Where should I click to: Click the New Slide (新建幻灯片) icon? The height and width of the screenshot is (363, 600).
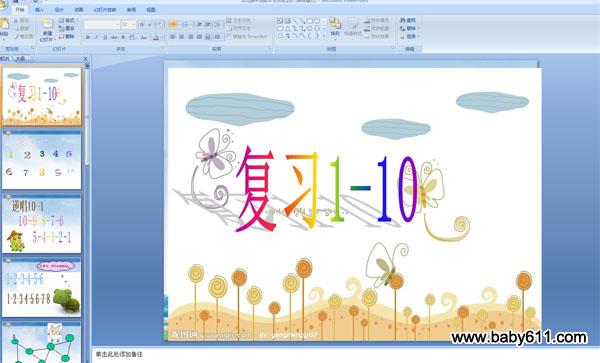click(x=47, y=23)
